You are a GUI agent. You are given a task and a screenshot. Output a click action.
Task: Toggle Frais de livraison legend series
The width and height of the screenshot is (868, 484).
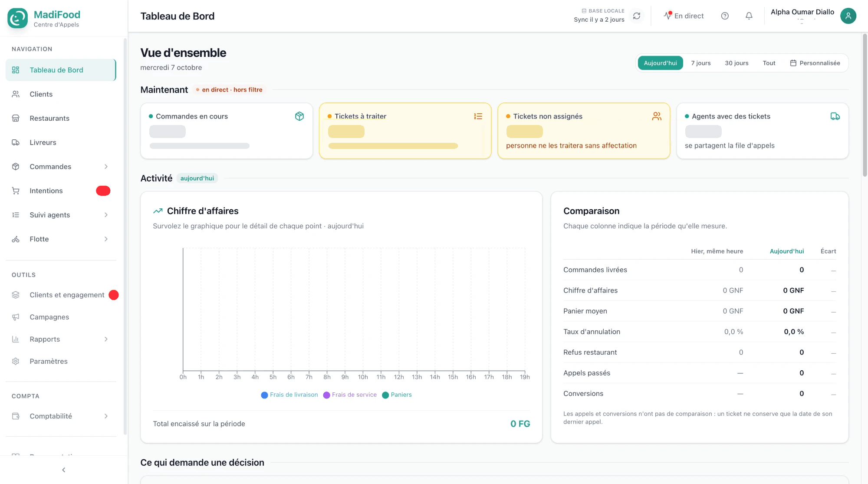click(289, 395)
